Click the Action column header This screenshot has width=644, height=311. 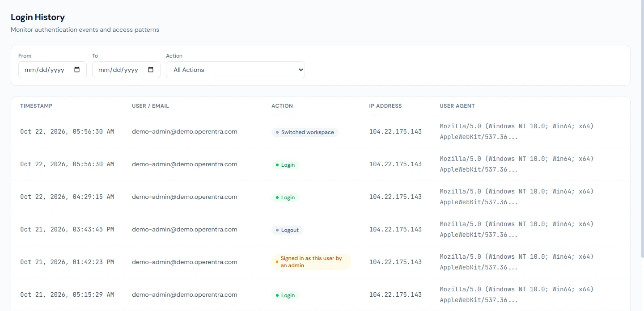pos(282,106)
